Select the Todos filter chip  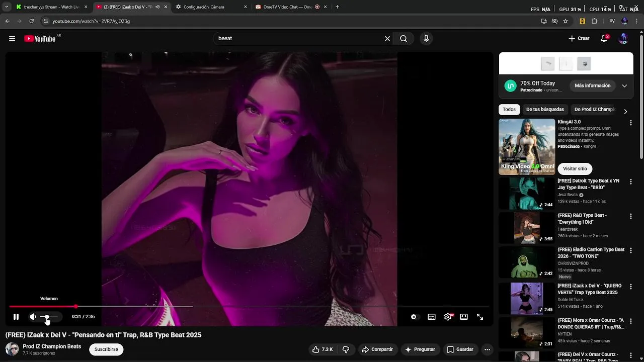pos(509,110)
